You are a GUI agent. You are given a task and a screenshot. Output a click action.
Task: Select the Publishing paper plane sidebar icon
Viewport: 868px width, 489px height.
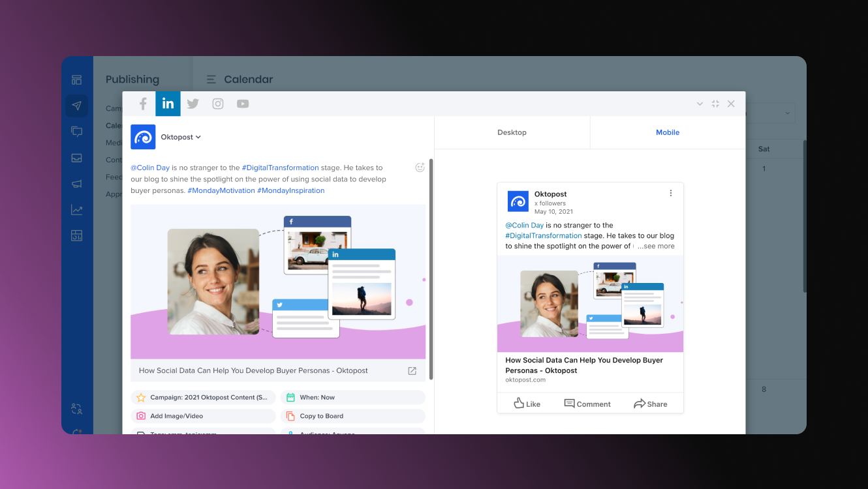point(76,106)
